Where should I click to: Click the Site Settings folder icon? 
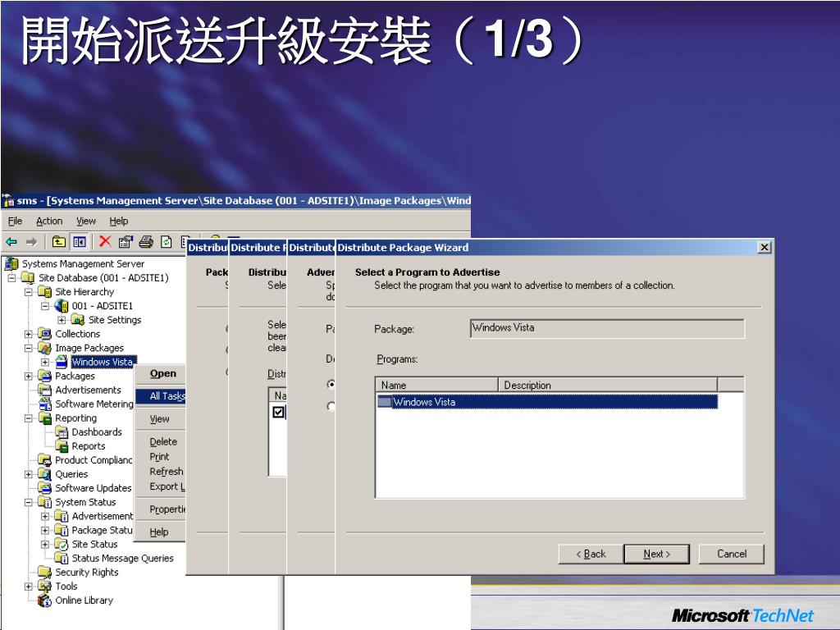pos(78,320)
